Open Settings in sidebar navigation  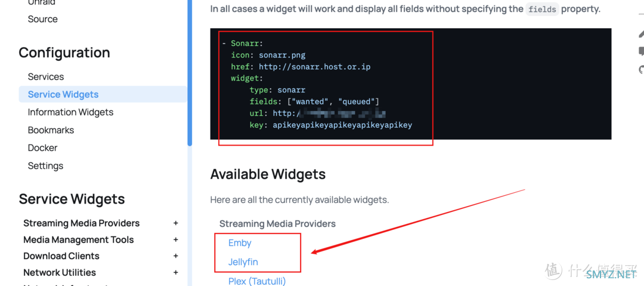(x=45, y=166)
